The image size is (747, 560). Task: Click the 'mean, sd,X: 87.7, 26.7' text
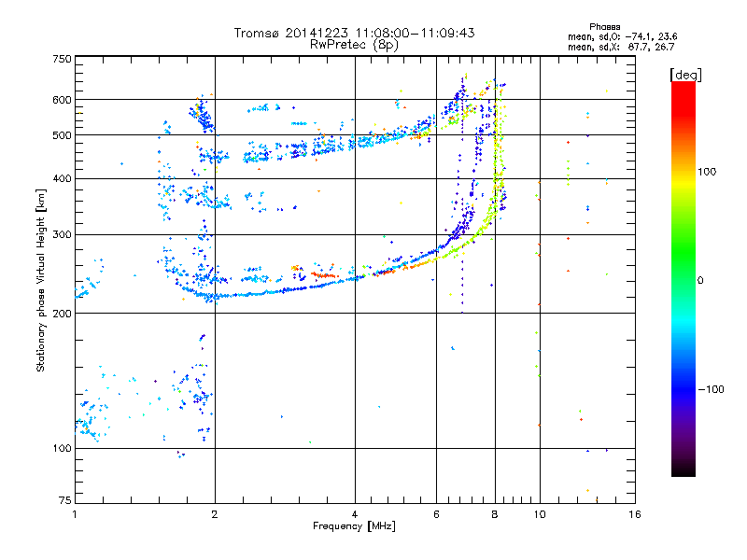tap(621, 47)
